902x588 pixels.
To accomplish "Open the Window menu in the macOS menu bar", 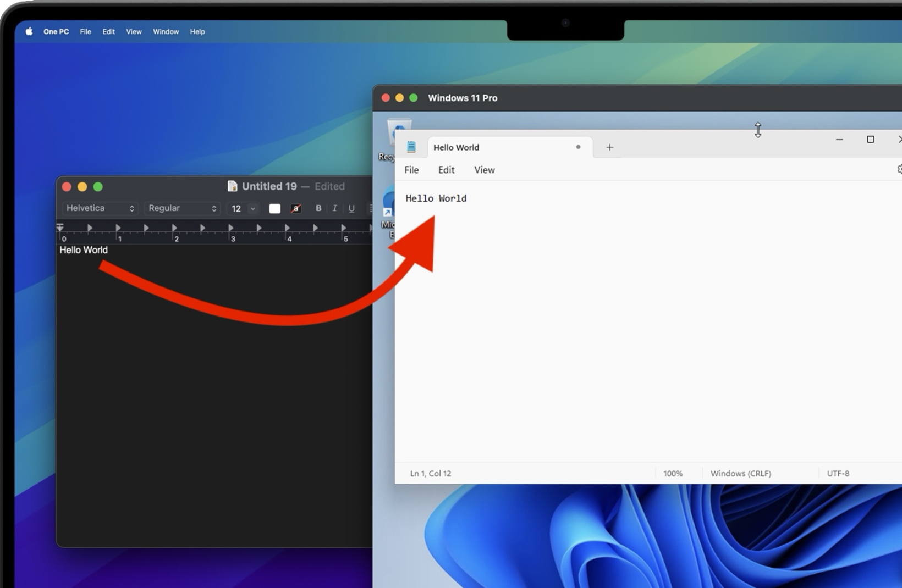I will click(166, 31).
